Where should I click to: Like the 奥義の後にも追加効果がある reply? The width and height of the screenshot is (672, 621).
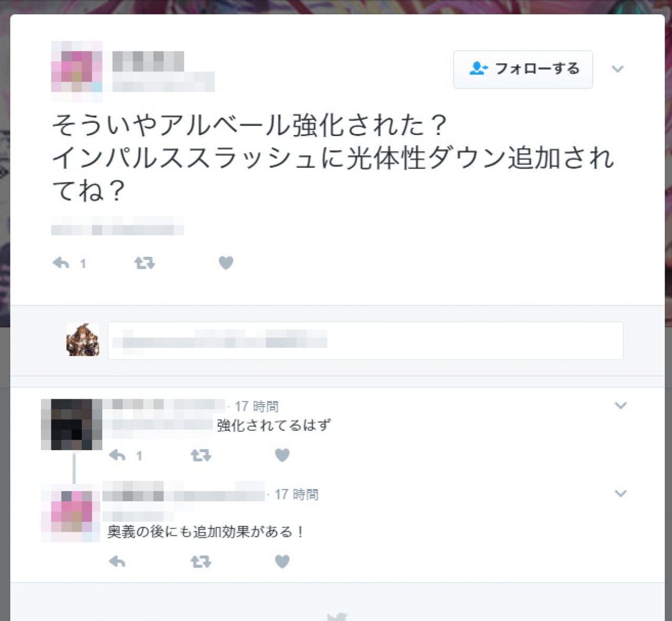click(282, 562)
